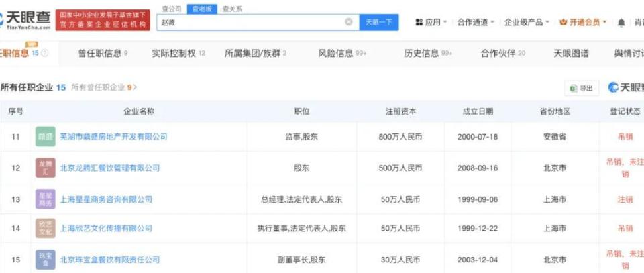Click the 天眼一下 search button

click(378, 22)
